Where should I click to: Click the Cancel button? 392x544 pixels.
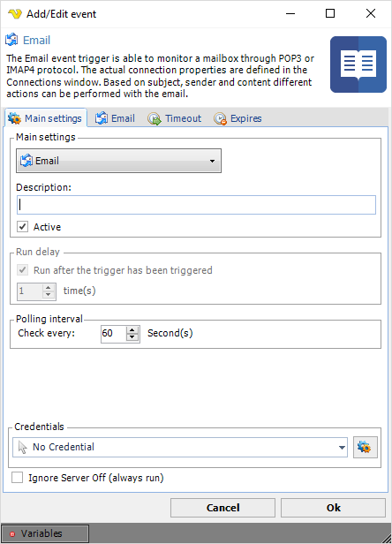222,508
